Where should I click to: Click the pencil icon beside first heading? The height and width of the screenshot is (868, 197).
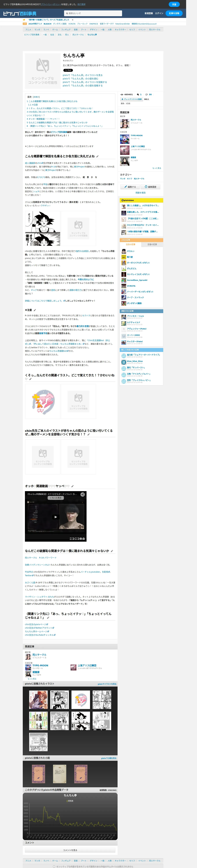point(97,156)
